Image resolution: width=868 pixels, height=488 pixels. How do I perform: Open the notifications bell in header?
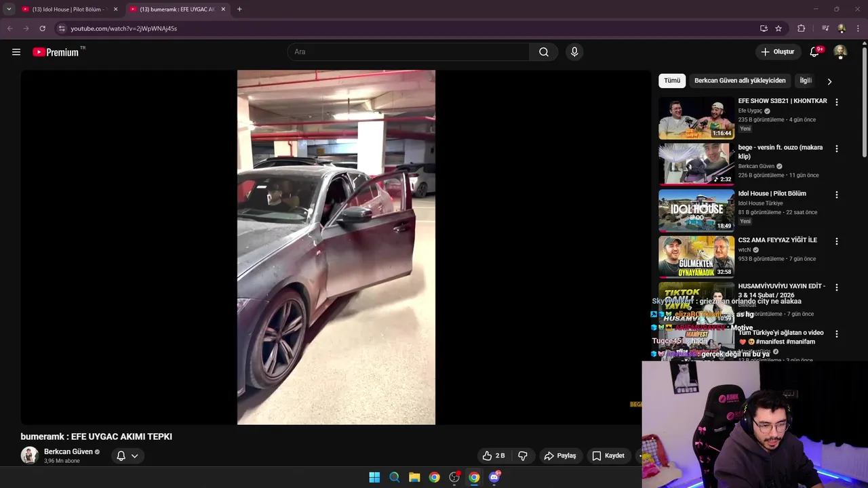[814, 52]
